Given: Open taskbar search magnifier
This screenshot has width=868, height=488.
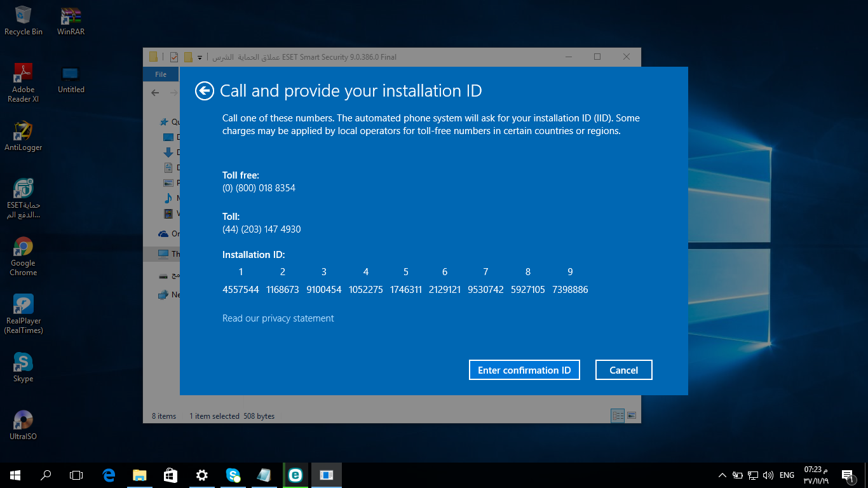Looking at the screenshot, I should [46, 475].
